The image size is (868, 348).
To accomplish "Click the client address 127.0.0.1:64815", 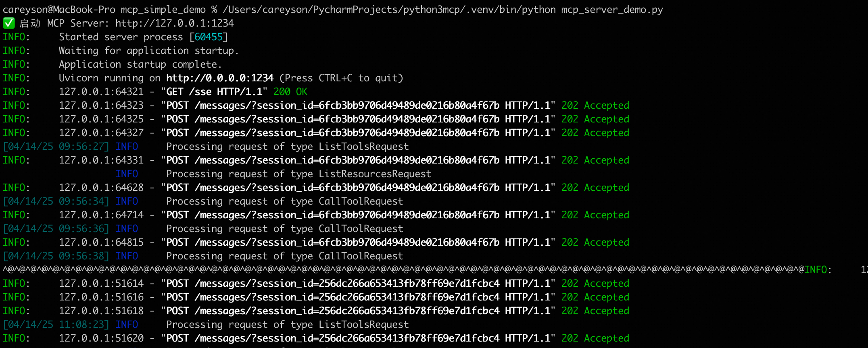I will click(101, 242).
